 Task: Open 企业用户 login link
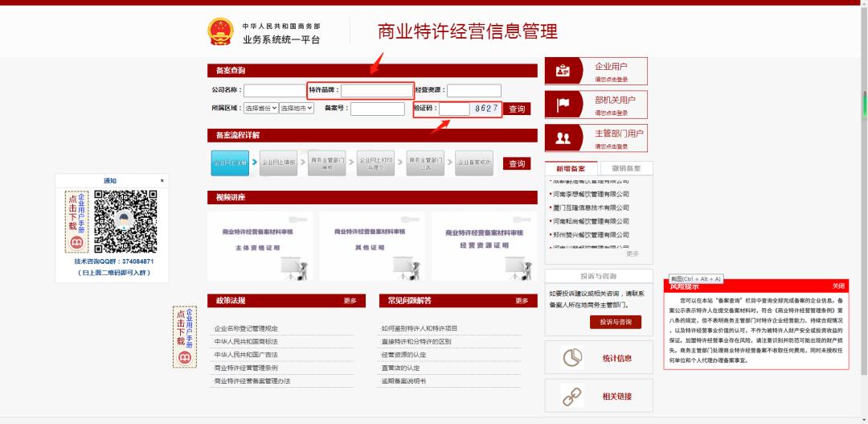point(596,71)
